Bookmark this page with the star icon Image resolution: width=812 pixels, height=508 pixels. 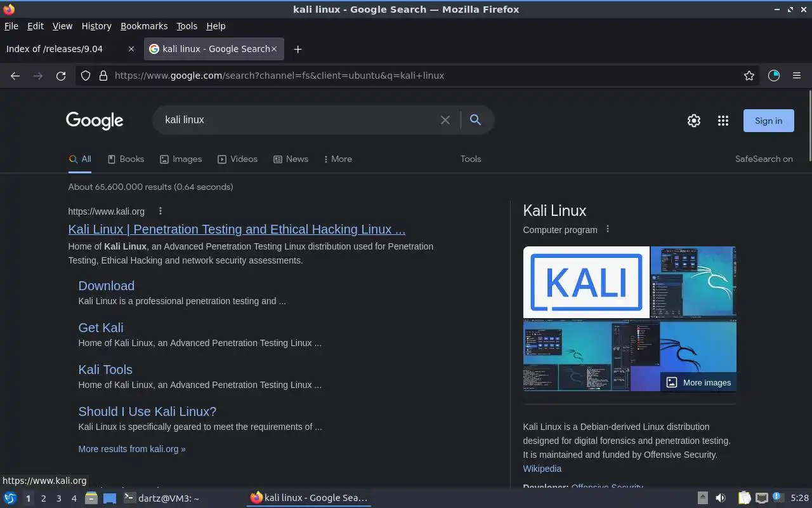coord(749,76)
